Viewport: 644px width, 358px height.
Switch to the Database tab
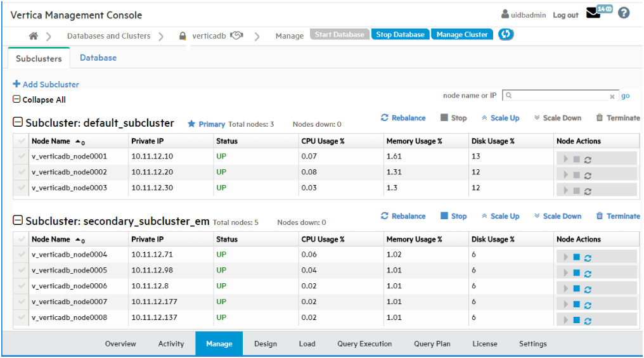click(98, 58)
